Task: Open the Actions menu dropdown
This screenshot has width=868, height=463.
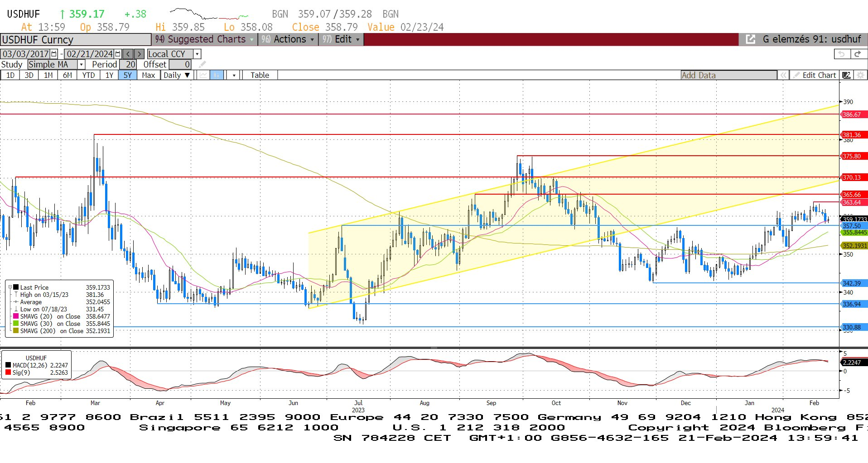Action: (x=287, y=39)
